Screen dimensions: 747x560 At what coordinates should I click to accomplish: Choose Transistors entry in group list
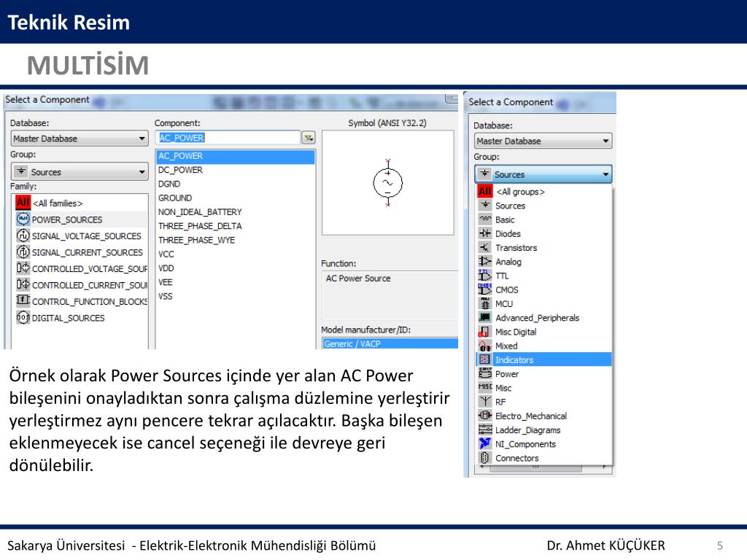(x=544, y=248)
